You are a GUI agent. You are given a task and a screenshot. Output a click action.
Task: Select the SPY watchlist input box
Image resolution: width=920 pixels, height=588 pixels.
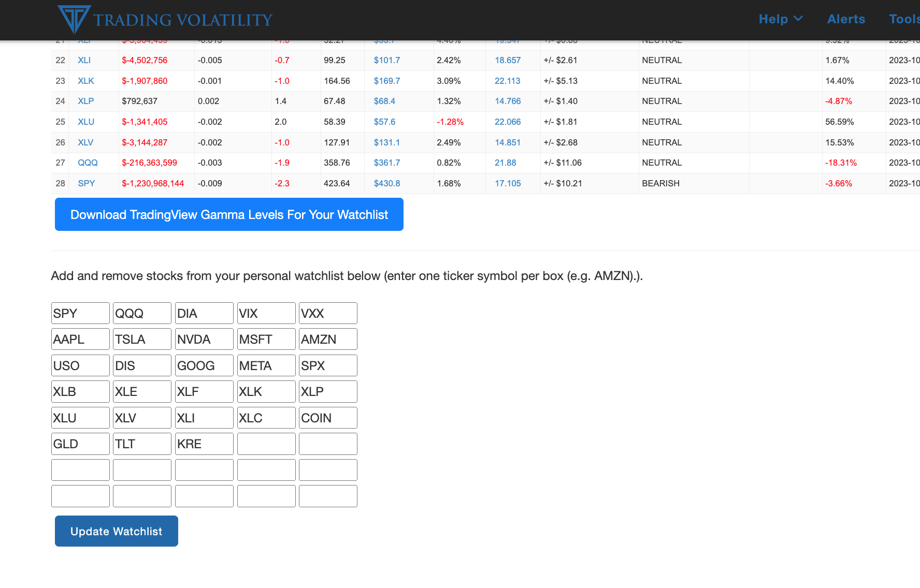[80, 313]
